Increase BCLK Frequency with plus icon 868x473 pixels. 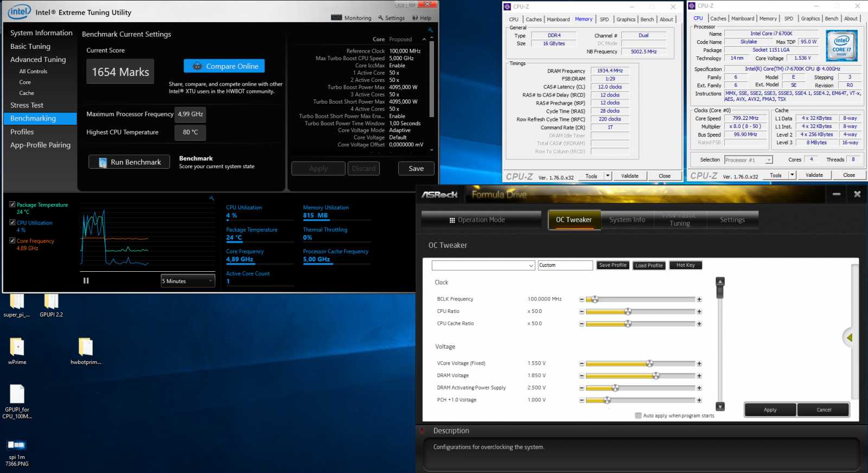pos(699,299)
